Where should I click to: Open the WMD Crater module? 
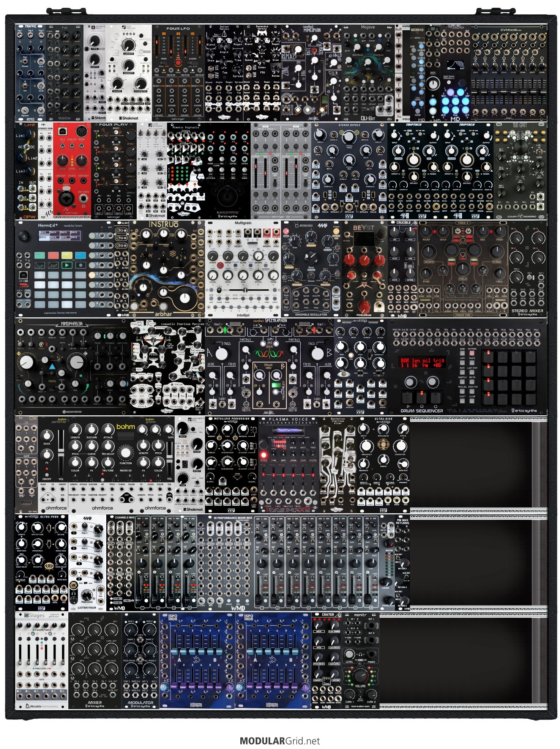[x=327, y=660]
